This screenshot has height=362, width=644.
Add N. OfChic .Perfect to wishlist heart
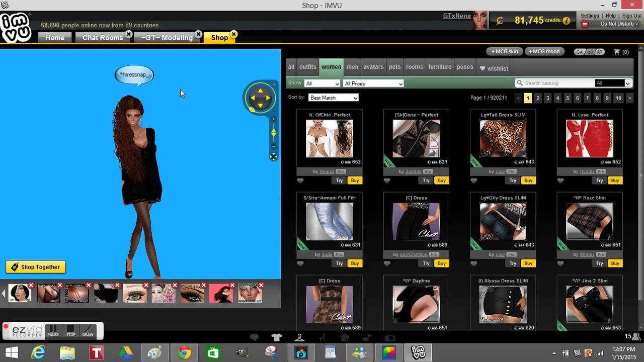[300, 180]
